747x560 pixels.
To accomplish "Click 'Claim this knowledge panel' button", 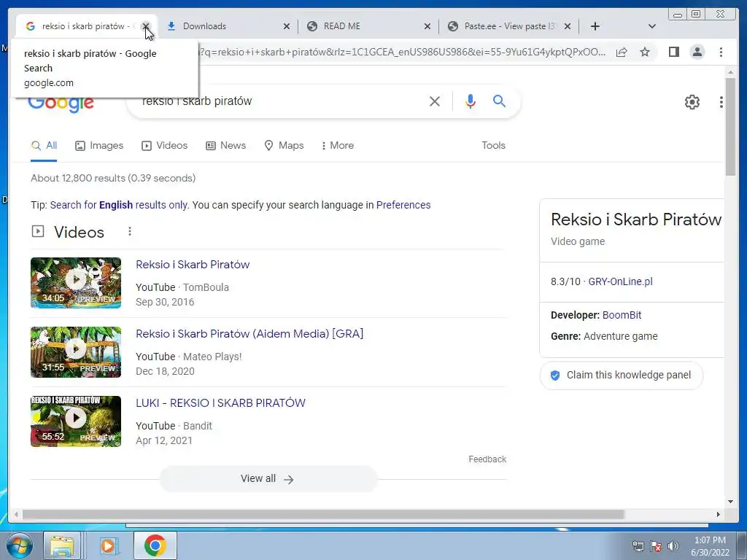I will (622, 376).
